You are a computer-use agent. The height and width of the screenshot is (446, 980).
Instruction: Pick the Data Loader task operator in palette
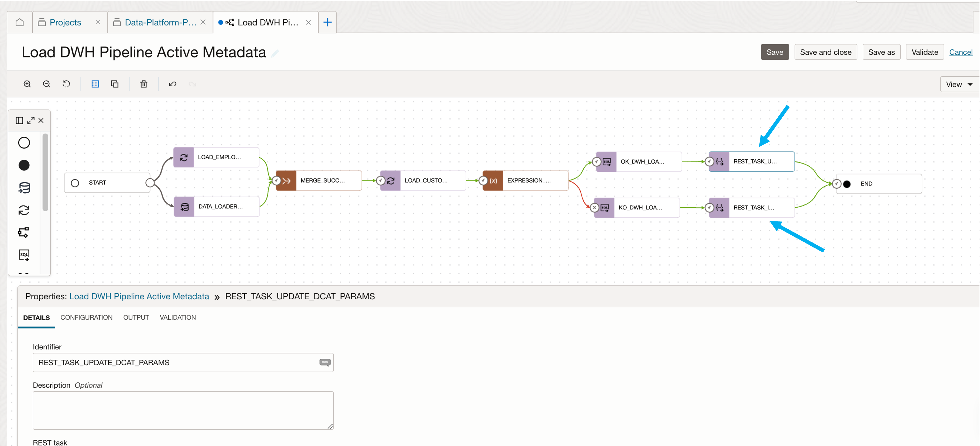(x=24, y=188)
